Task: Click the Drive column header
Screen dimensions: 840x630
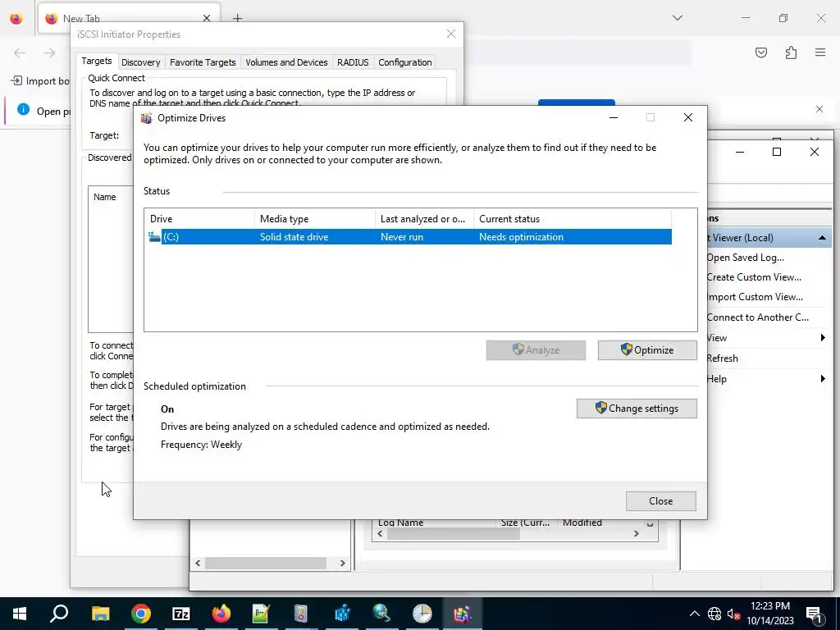Action: [x=199, y=219]
